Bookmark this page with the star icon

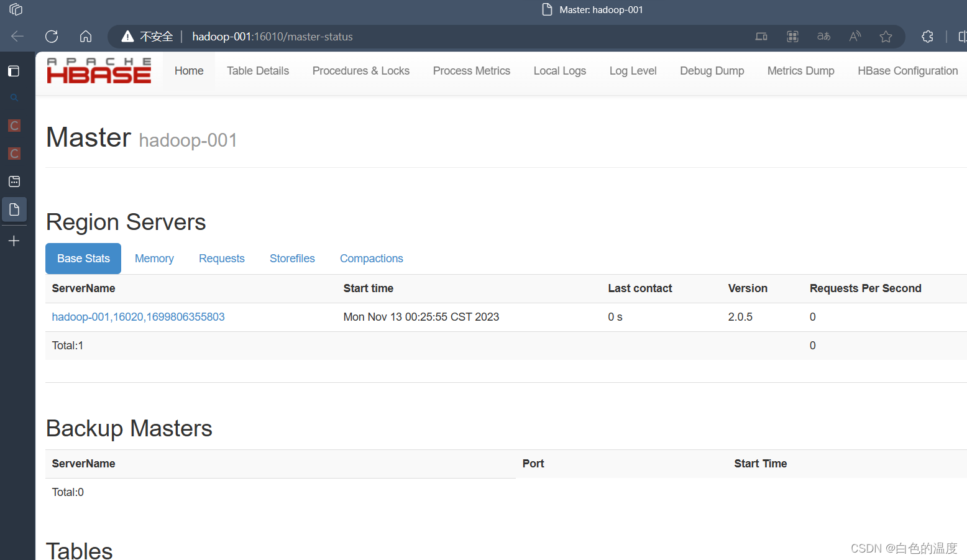click(886, 36)
